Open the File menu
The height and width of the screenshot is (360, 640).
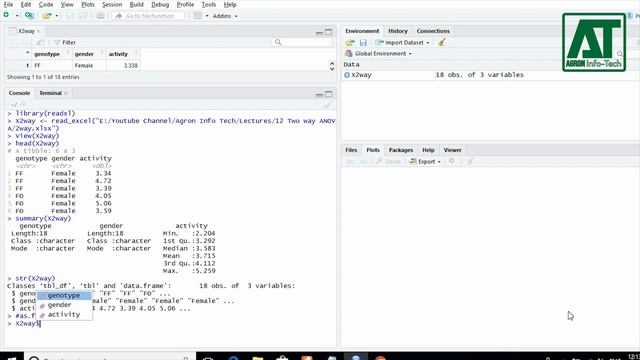click(8, 4)
